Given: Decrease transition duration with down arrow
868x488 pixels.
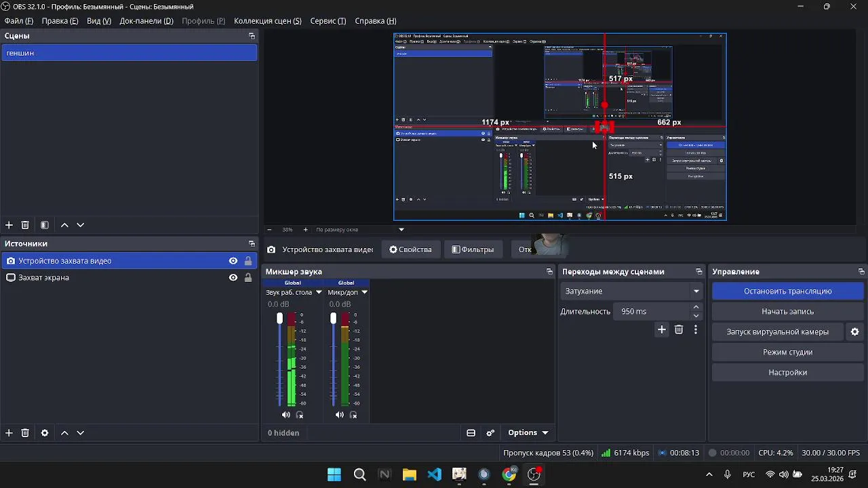Looking at the screenshot, I should tap(696, 315).
